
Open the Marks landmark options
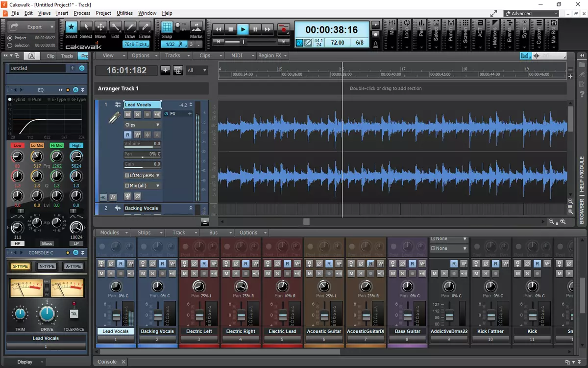point(196,27)
